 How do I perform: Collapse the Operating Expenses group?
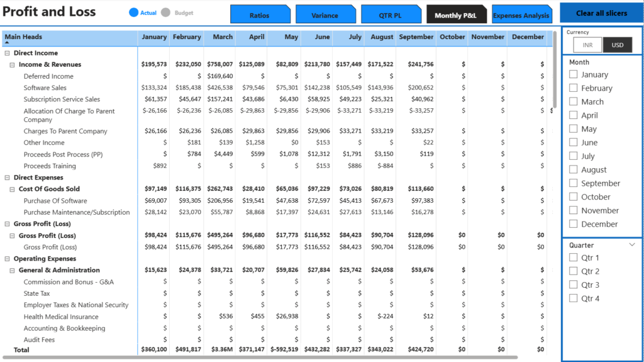(7, 259)
